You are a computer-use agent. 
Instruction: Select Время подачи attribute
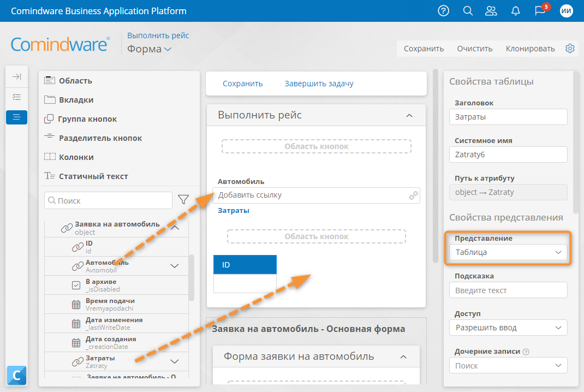tap(116, 304)
